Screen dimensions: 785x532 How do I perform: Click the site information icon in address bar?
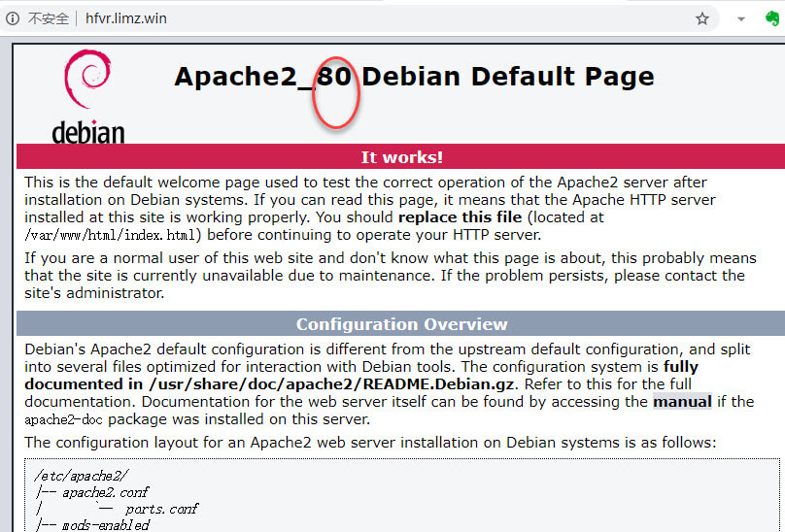tap(12, 18)
